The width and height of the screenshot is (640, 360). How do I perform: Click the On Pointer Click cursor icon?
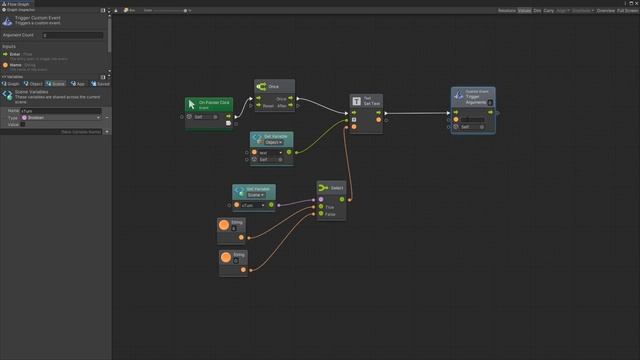pyautogui.click(x=192, y=105)
